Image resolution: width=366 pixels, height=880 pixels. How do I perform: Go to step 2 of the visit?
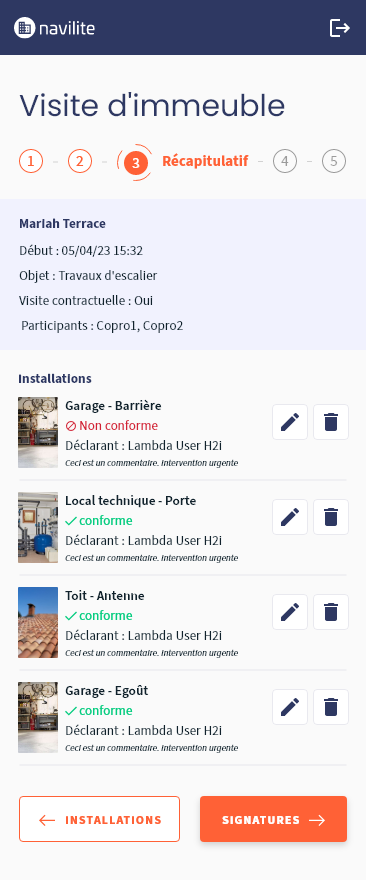(x=80, y=162)
